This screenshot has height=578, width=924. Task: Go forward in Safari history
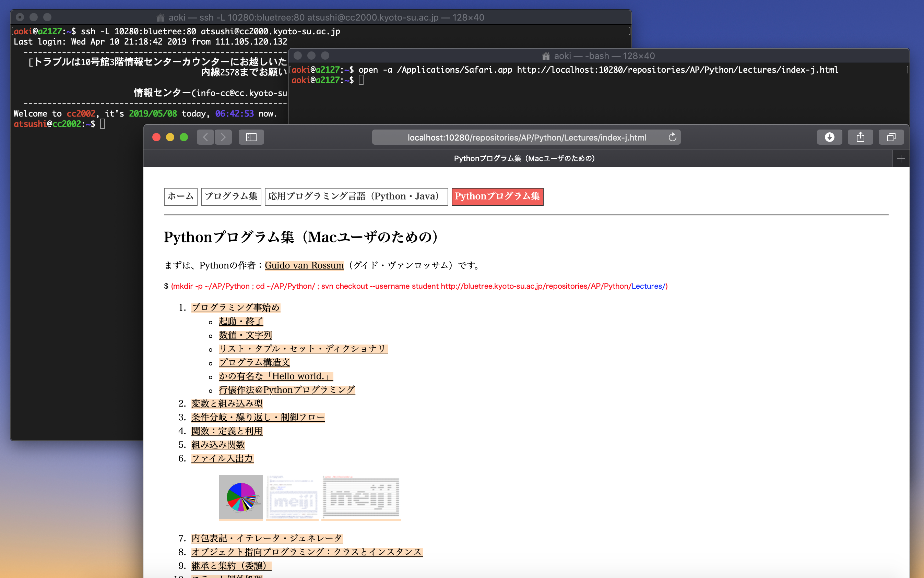[223, 137]
